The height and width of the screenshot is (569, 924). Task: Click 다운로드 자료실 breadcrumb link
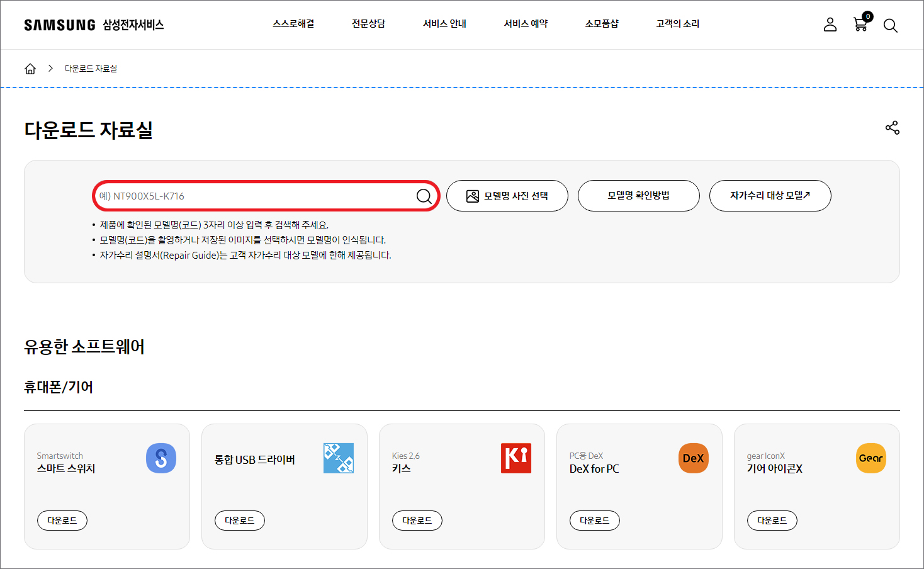(91, 69)
